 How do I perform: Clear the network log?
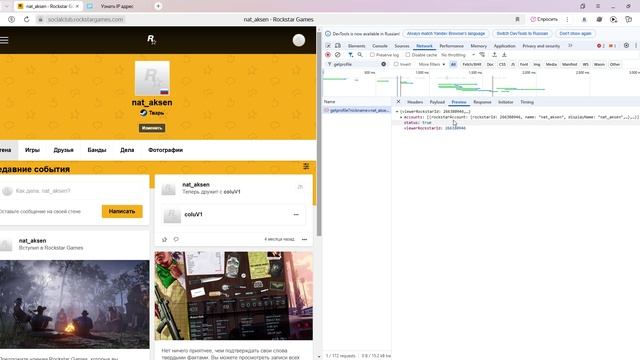[338, 55]
